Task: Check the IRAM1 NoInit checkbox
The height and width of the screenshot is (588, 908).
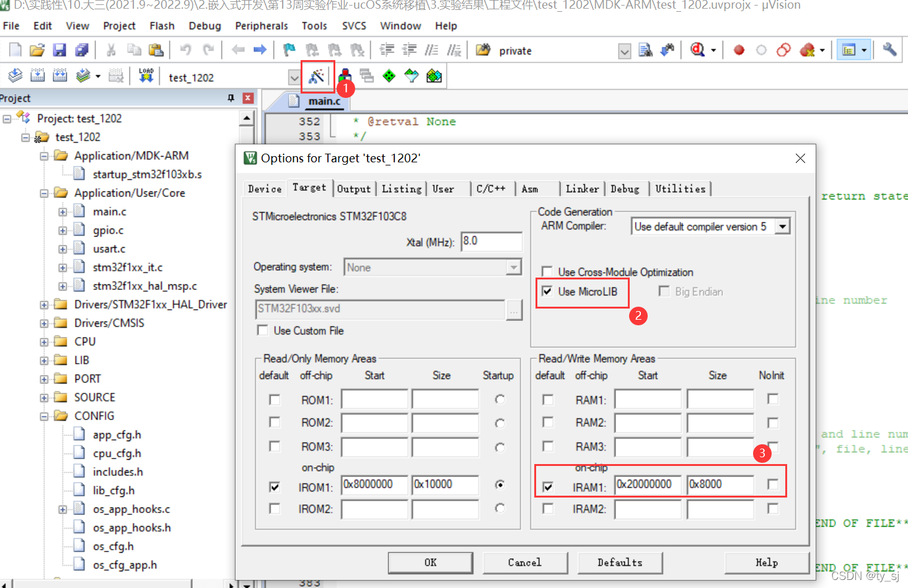Action: [x=772, y=485]
